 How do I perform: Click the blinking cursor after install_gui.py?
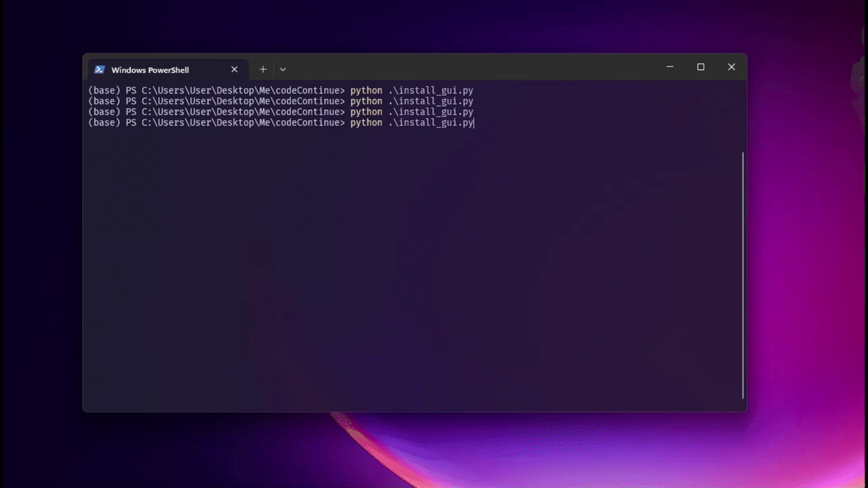click(x=475, y=123)
